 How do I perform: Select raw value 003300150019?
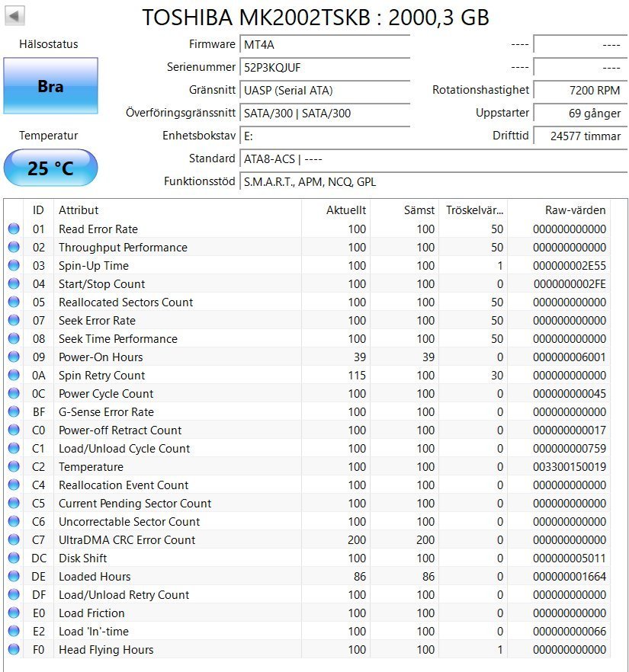tap(570, 467)
